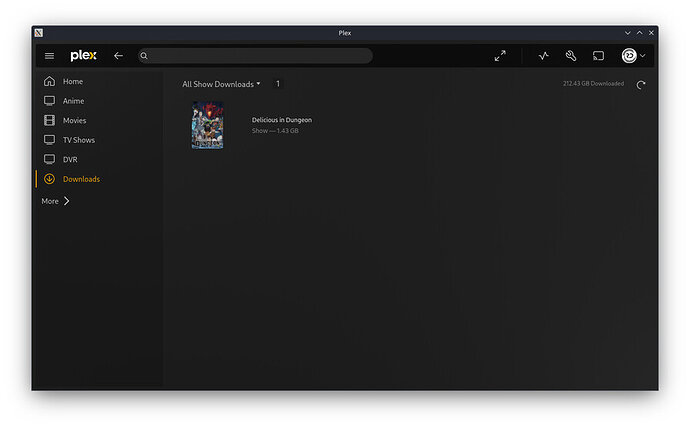The image size is (690, 428).
Task: Click the window app icon in titlebar
Action: coord(39,33)
